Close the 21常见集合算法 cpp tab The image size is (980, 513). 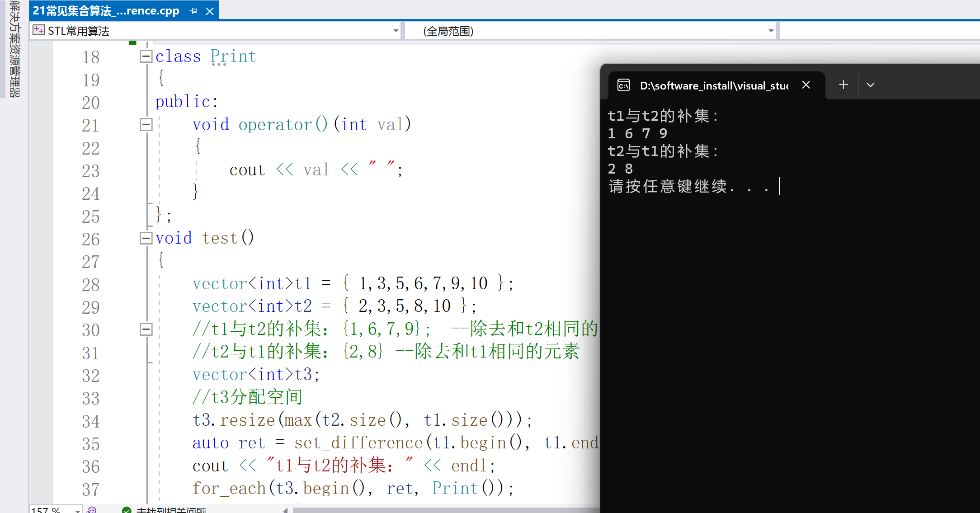pos(210,11)
